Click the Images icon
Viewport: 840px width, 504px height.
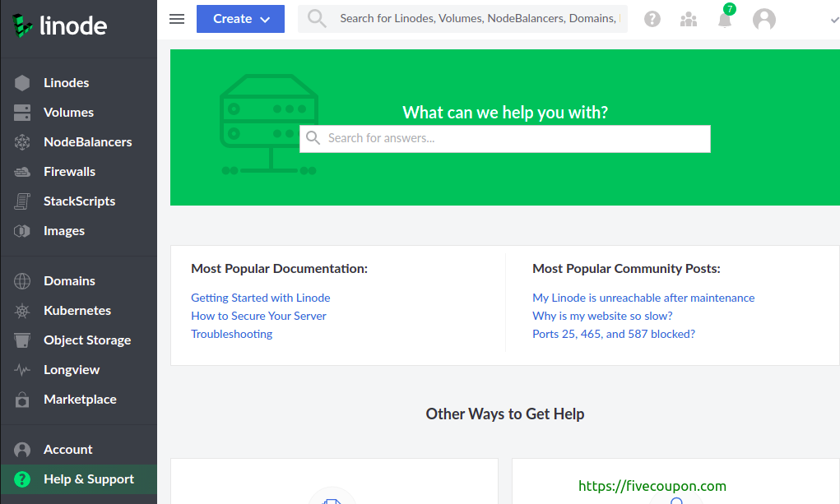point(22,231)
